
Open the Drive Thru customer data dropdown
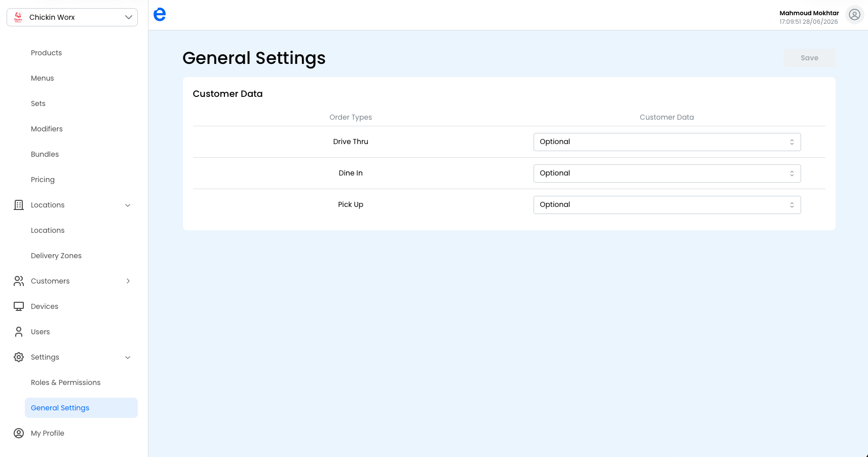667,142
